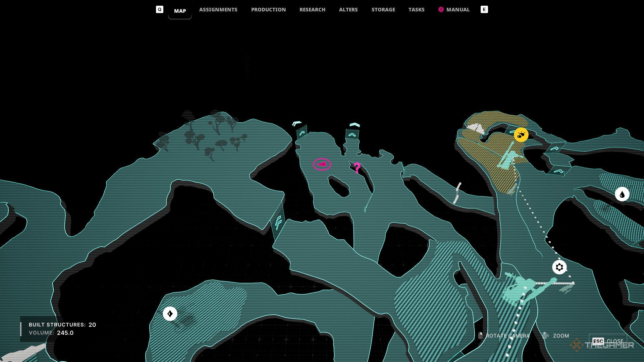Switch to the Production tab
644x362 pixels.
(x=268, y=10)
